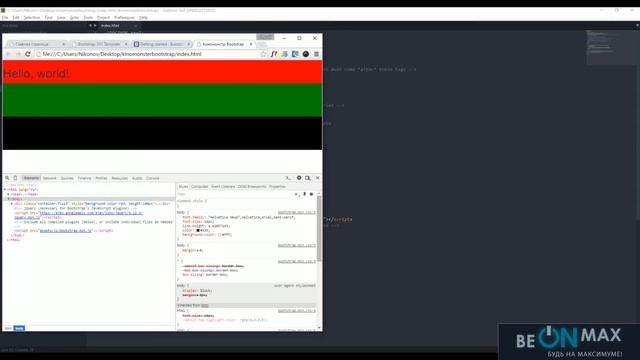Open DevTools settings gear

coord(299,178)
